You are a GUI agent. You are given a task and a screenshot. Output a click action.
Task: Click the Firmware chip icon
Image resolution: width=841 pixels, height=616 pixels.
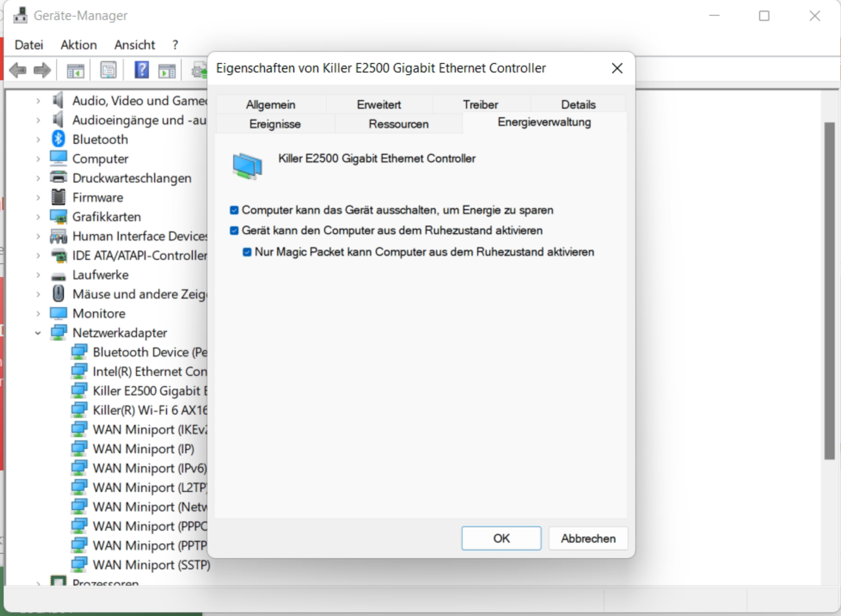point(58,197)
